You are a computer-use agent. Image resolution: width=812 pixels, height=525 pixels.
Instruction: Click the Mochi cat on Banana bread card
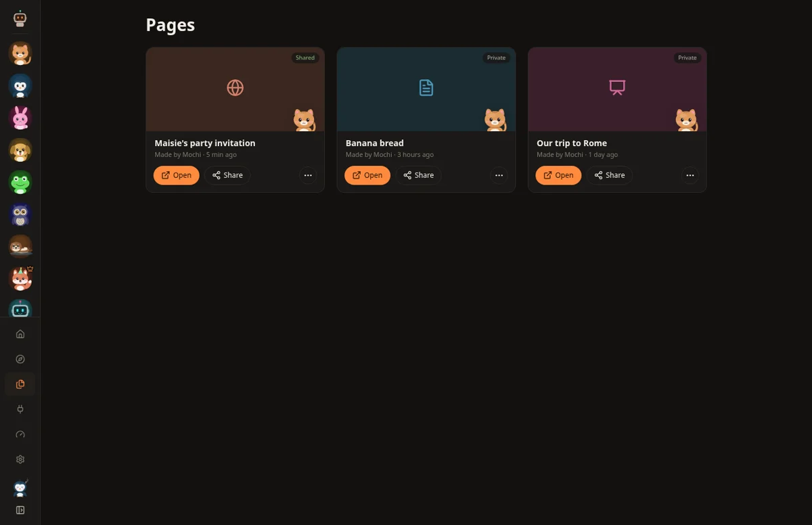495,120
